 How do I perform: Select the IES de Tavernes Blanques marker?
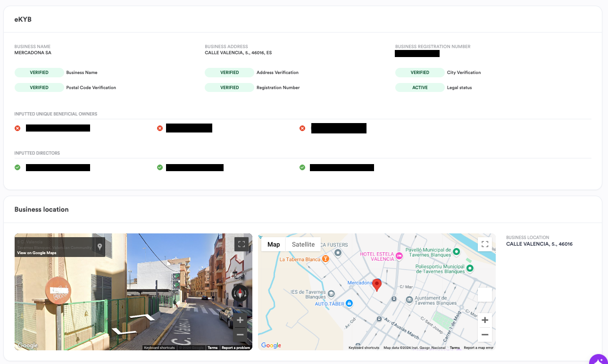pyautogui.click(x=331, y=294)
